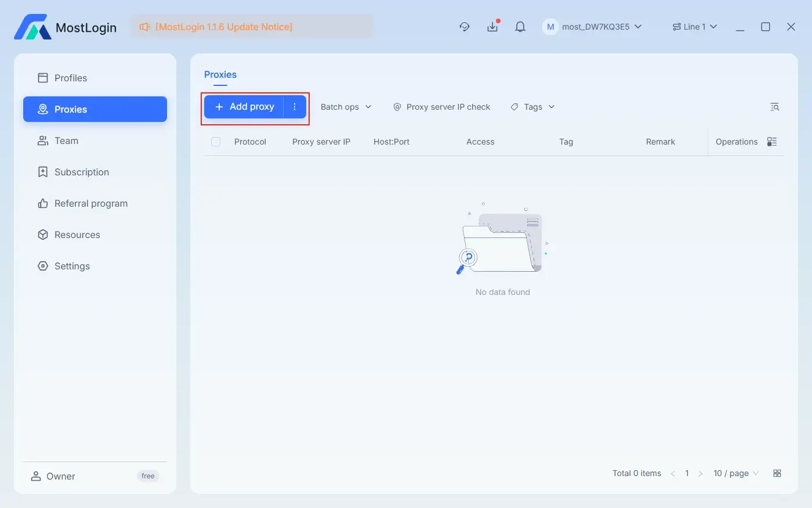812x508 pixels.
Task: Open the customer support headset icon
Action: coord(464,27)
